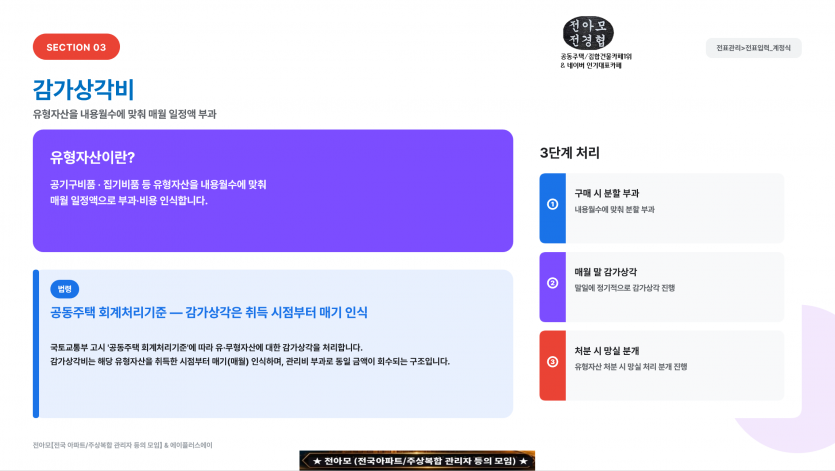Click text 공기구비품 · 집기비품 등 유형자산을 내용월수에 맞춰
The image size is (835, 471).
pyautogui.click(x=158, y=184)
